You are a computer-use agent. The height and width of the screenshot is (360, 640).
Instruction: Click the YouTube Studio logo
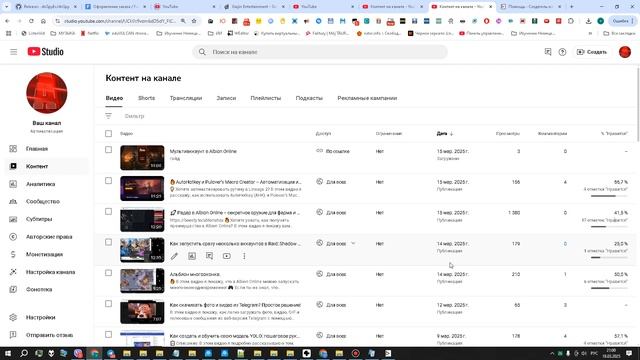pos(45,51)
